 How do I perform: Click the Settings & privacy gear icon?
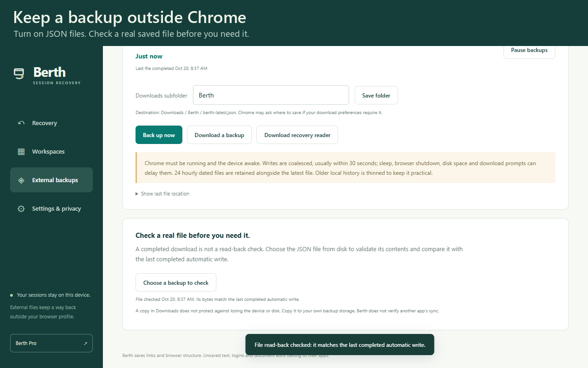[x=21, y=208]
